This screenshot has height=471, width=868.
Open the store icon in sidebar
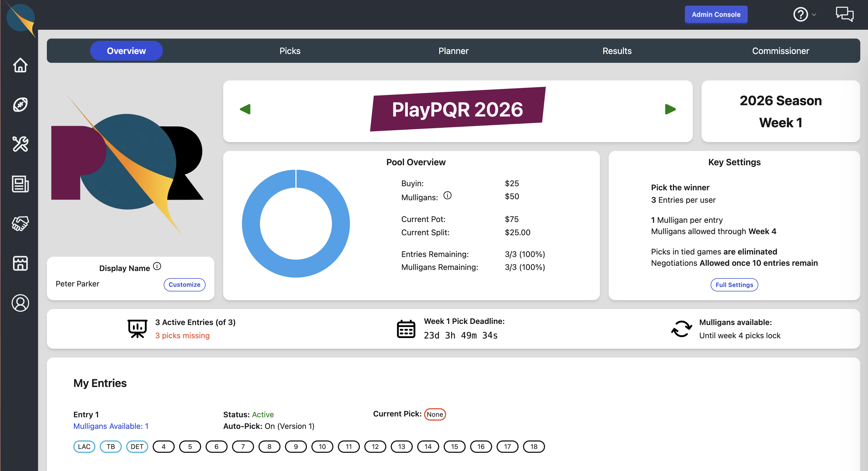[20, 263]
